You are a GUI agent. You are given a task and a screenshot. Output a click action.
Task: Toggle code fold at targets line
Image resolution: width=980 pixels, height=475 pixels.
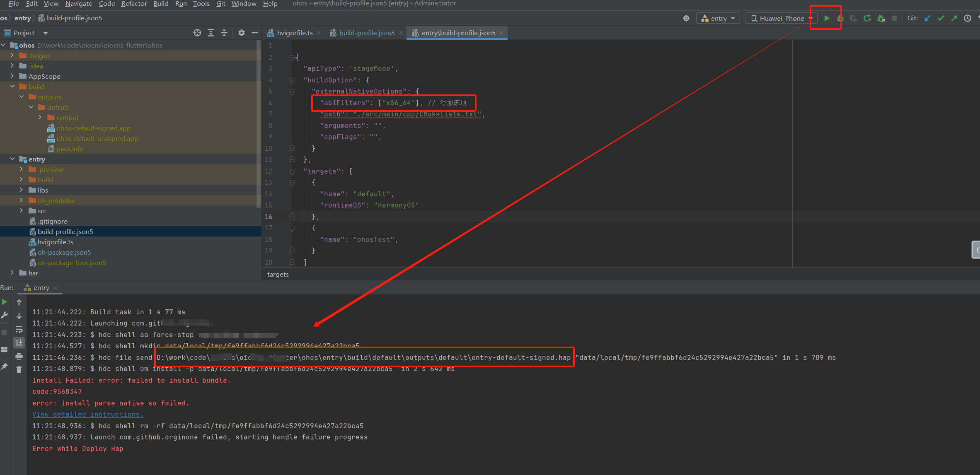[x=292, y=171]
